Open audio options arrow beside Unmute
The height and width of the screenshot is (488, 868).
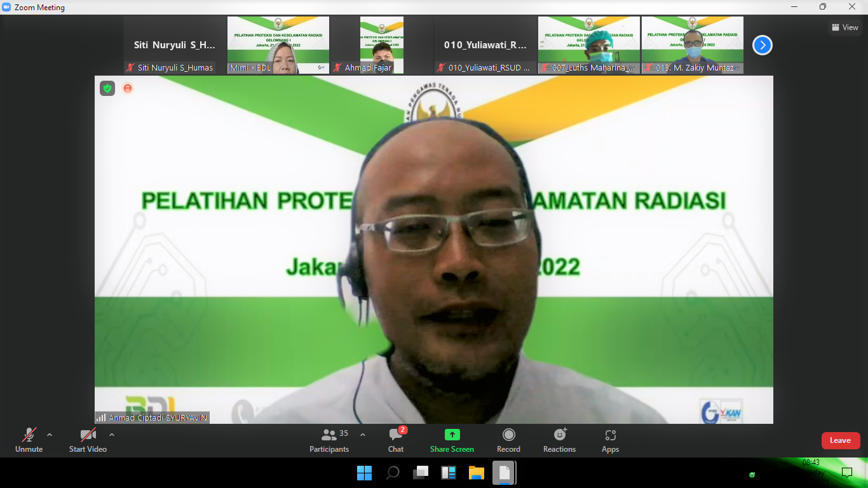pos(50,435)
